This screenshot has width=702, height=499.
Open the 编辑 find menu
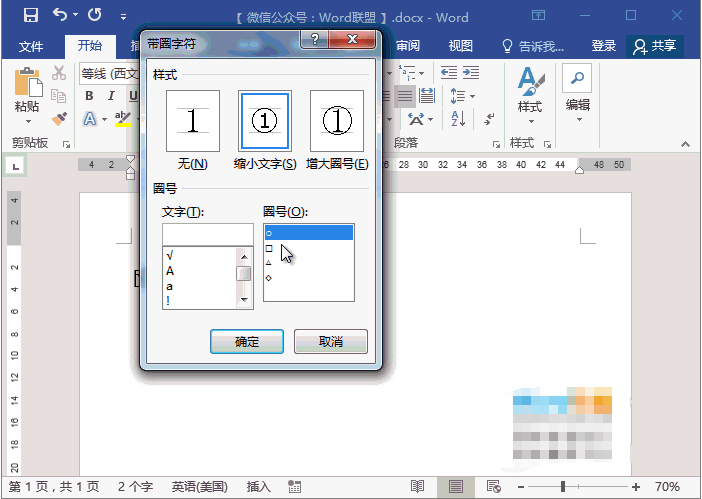pos(578,93)
